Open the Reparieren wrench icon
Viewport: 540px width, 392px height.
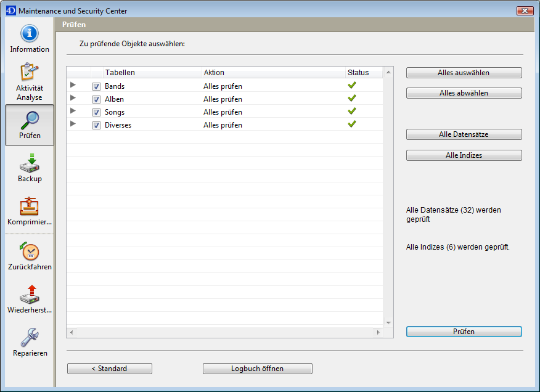point(30,337)
